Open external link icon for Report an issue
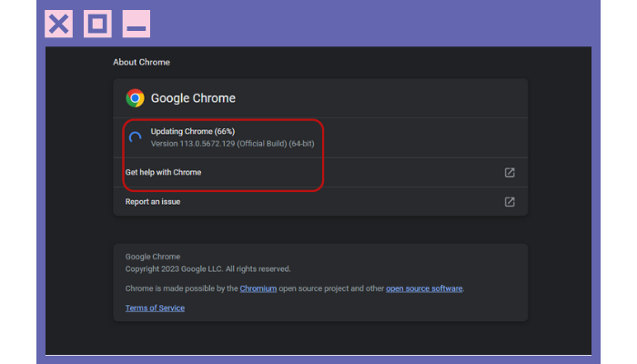Screen dimensions: 637x364 coord(510,201)
